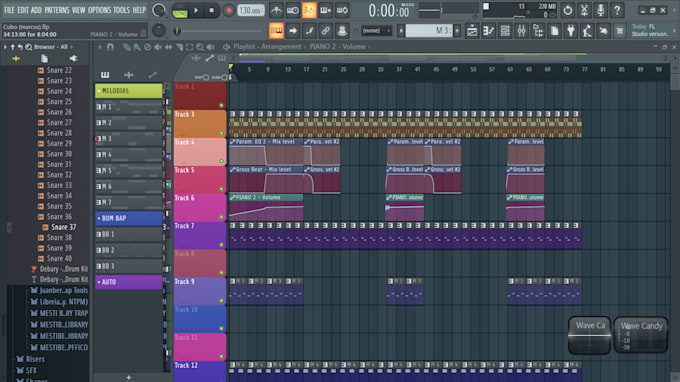Select the playlist zoom magnifier tool
Image resolution: width=680 pixels, height=382 pixels.
200,47
